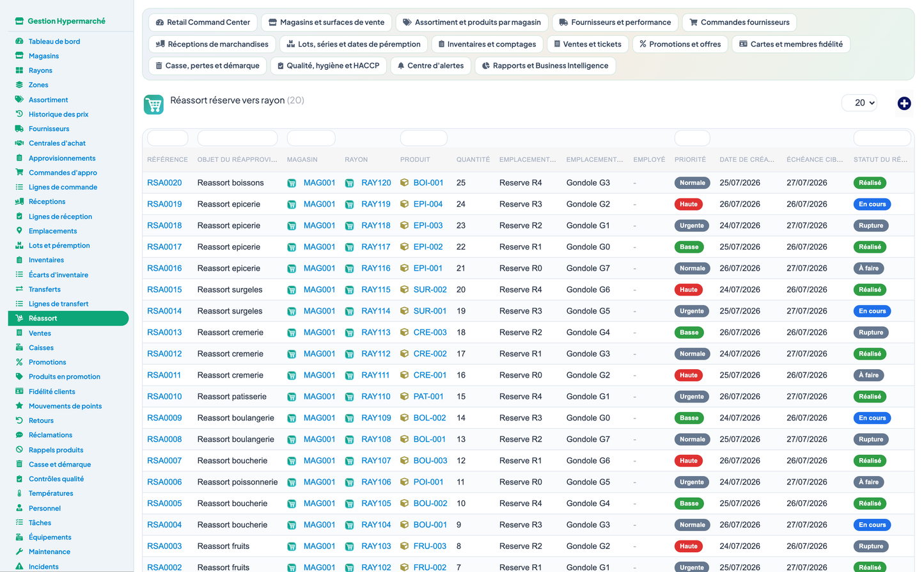Open the page size dropdown showing 20
This screenshot has height=572, width=924.
click(x=859, y=103)
